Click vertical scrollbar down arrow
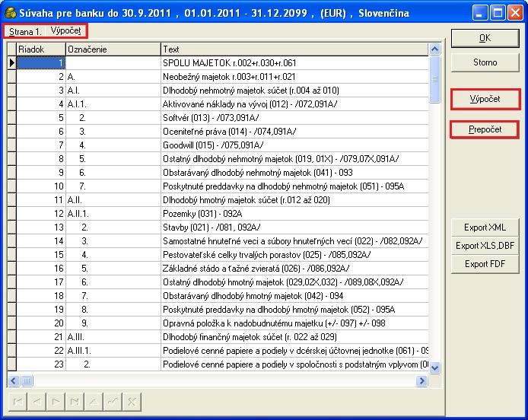 point(435,367)
